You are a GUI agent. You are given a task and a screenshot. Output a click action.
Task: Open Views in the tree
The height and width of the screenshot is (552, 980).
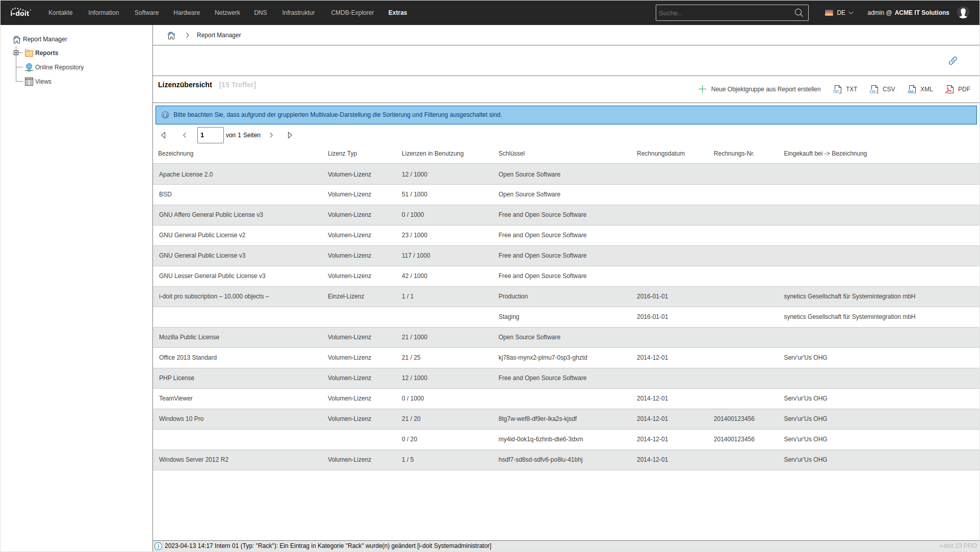[x=43, y=82]
